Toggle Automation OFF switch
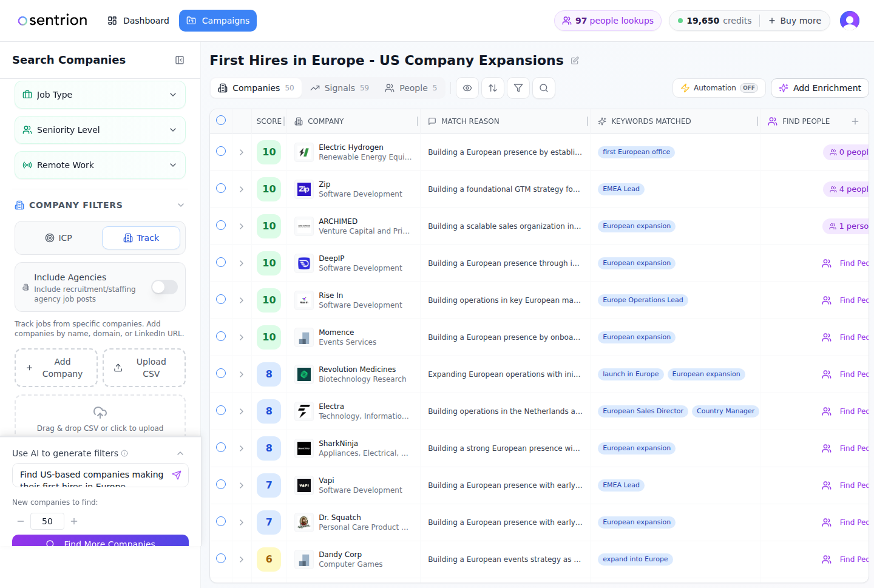This screenshot has height=588, width=874. coord(749,88)
